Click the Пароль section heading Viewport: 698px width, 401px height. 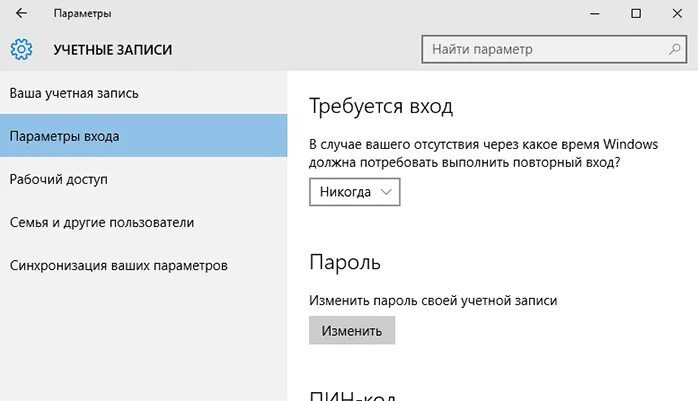click(345, 262)
